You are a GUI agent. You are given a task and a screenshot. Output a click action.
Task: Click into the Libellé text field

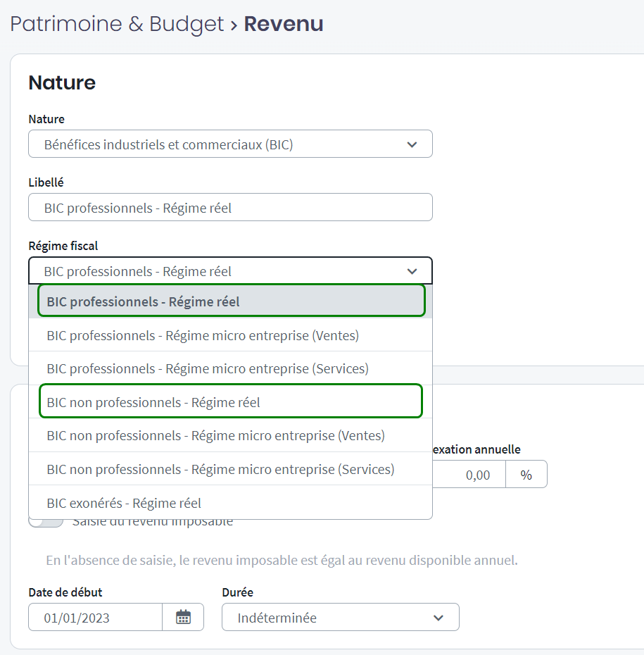[230, 208]
